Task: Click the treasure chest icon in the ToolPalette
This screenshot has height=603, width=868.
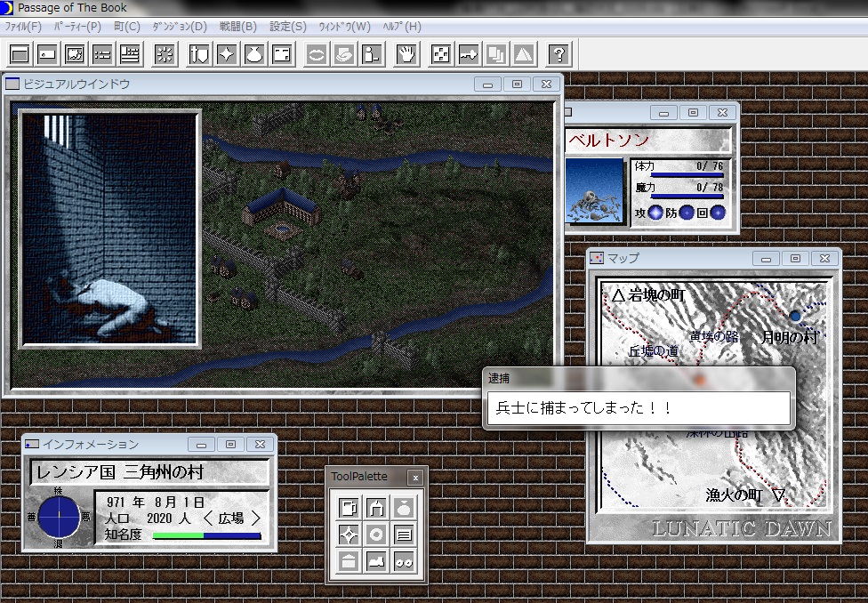Action: (x=348, y=562)
